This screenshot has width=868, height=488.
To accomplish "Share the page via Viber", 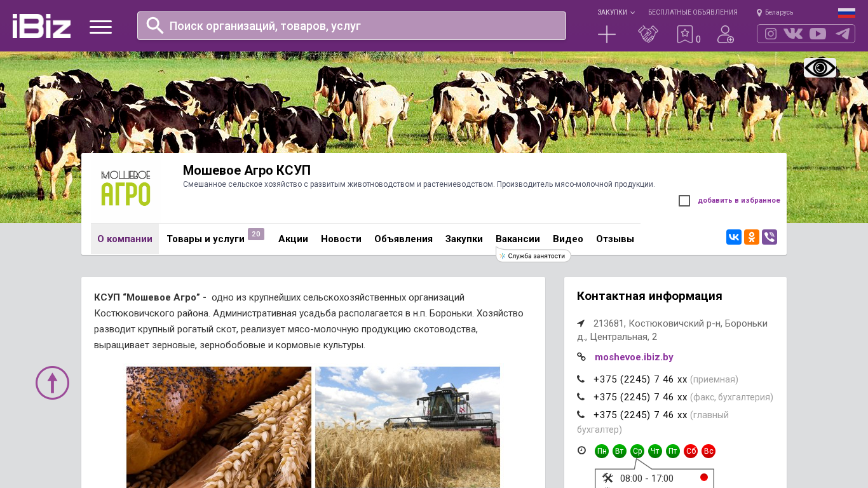I will (770, 237).
